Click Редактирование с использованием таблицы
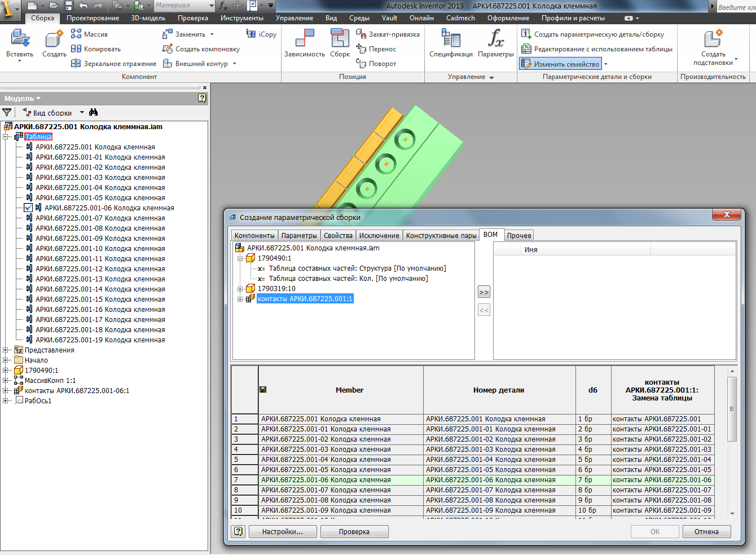This screenshot has width=756, height=555. 596,49
